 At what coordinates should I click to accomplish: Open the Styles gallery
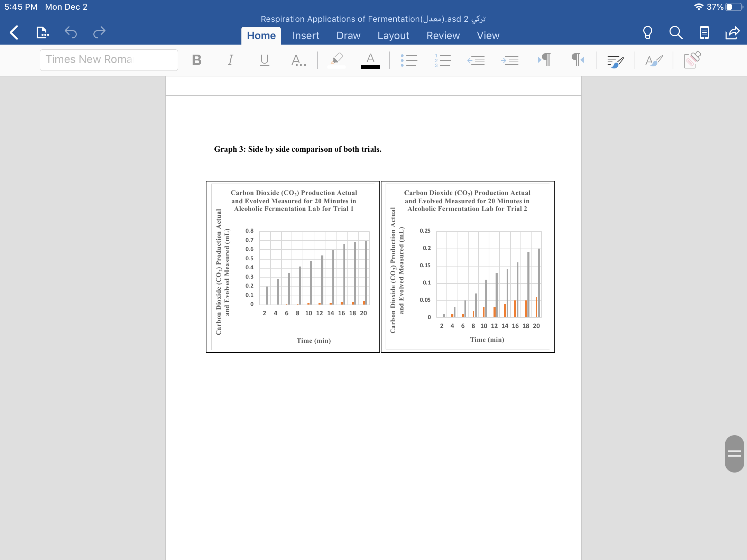click(654, 60)
